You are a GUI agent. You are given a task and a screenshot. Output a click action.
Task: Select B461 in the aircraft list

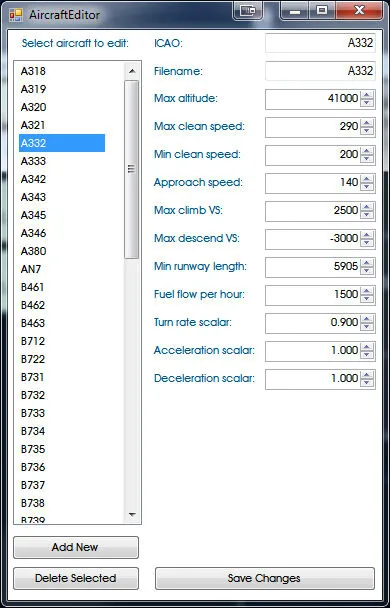point(62,287)
